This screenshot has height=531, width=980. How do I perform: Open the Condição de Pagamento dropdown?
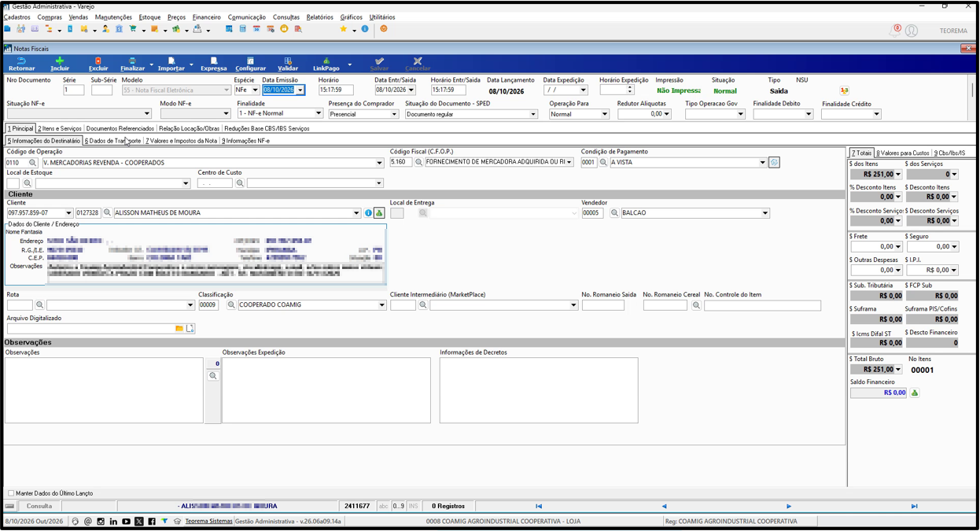(x=762, y=163)
